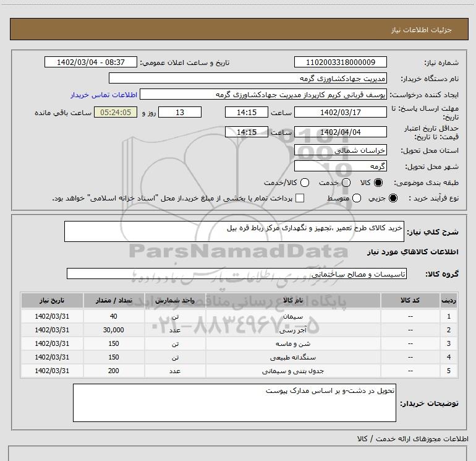Click the countdown timer 05:24:05
The height and width of the screenshot is (461, 476).
(x=116, y=112)
